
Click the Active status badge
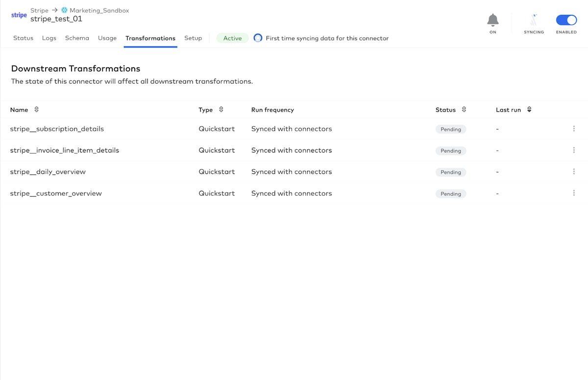pos(232,38)
